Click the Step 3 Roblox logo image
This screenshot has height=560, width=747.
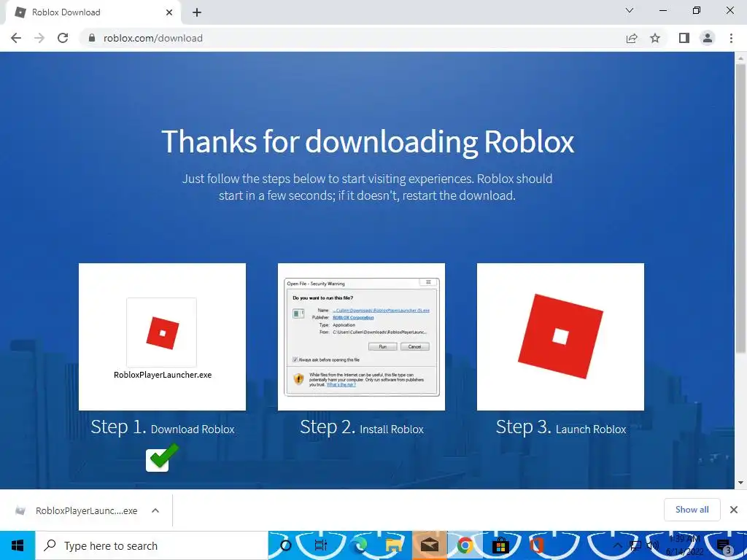(x=560, y=337)
